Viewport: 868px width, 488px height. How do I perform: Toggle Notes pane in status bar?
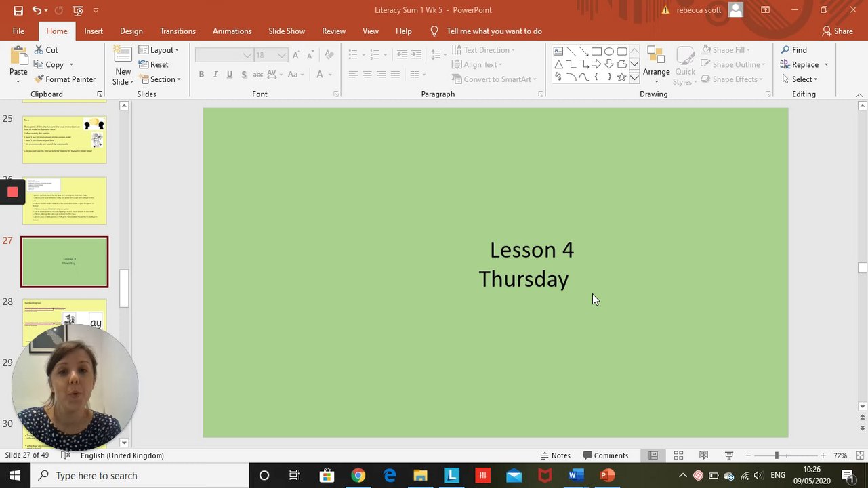click(x=556, y=455)
